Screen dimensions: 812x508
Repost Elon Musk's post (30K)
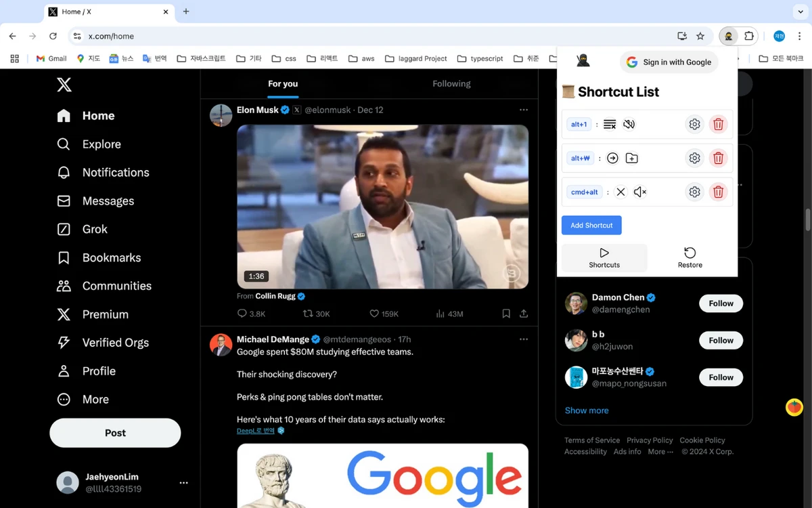(x=316, y=314)
